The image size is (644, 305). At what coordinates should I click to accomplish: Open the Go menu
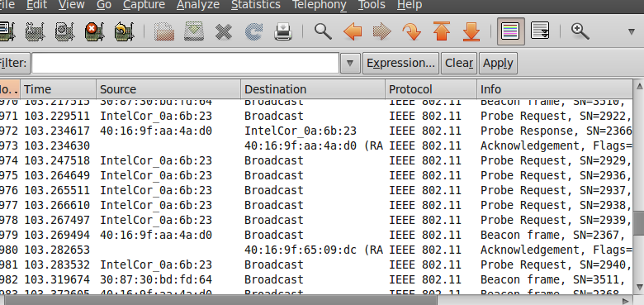pyautogui.click(x=104, y=5)
